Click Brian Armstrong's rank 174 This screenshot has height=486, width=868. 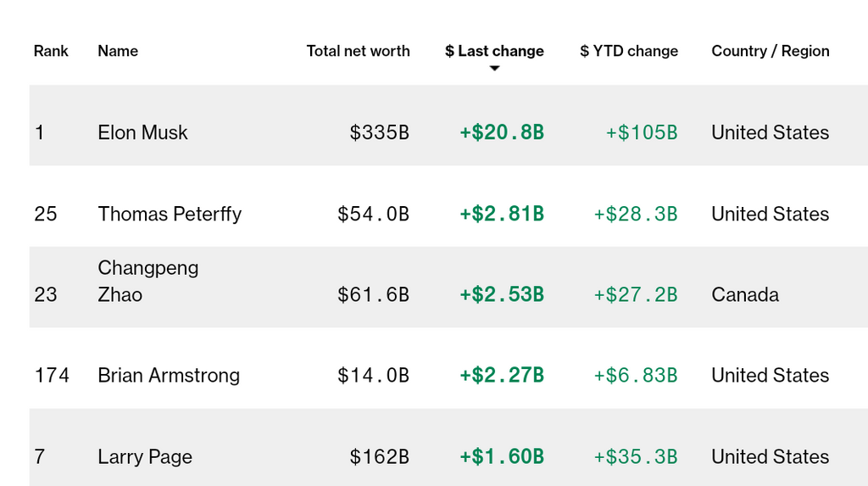click(52, 375)
